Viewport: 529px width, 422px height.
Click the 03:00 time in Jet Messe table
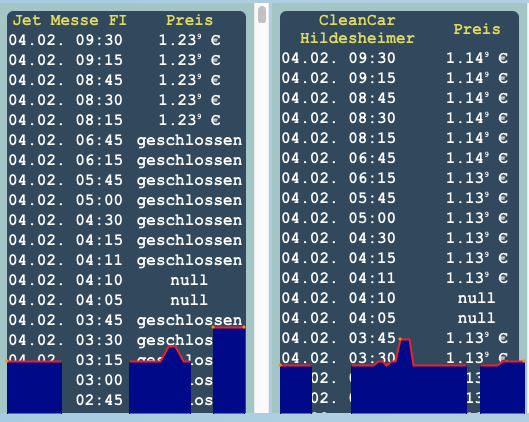pos(99,380)
